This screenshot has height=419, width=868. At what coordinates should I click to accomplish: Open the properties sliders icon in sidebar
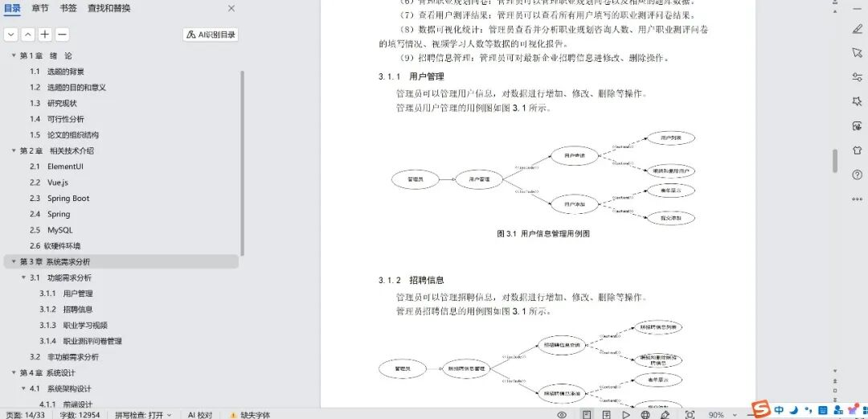click(x=857, y=77)
